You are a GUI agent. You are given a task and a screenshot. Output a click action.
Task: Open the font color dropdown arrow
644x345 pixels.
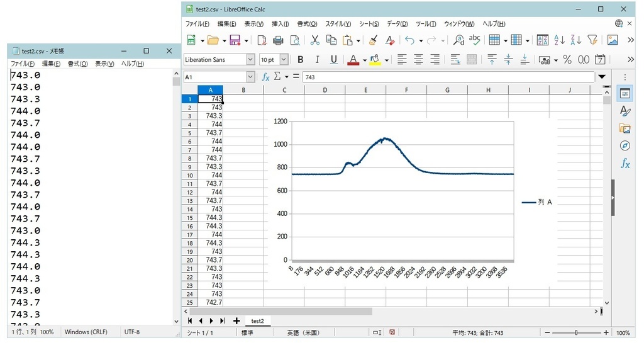(x=364, y=60)
